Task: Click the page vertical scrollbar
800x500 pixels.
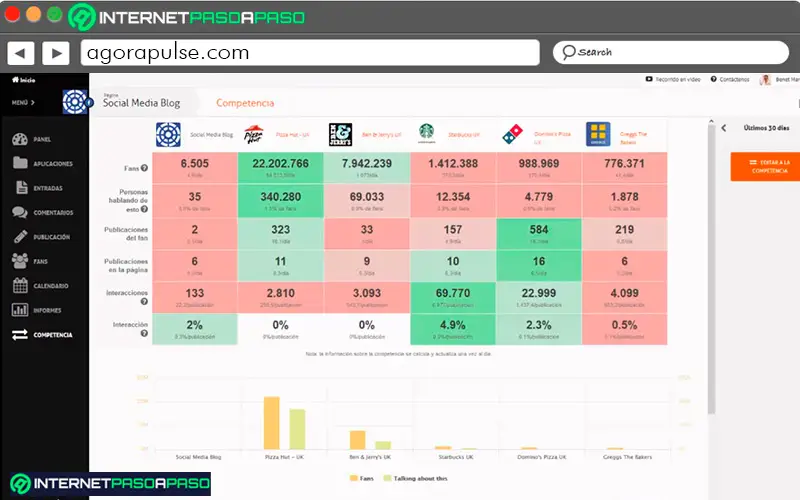Action: click(x=711, y=269)
